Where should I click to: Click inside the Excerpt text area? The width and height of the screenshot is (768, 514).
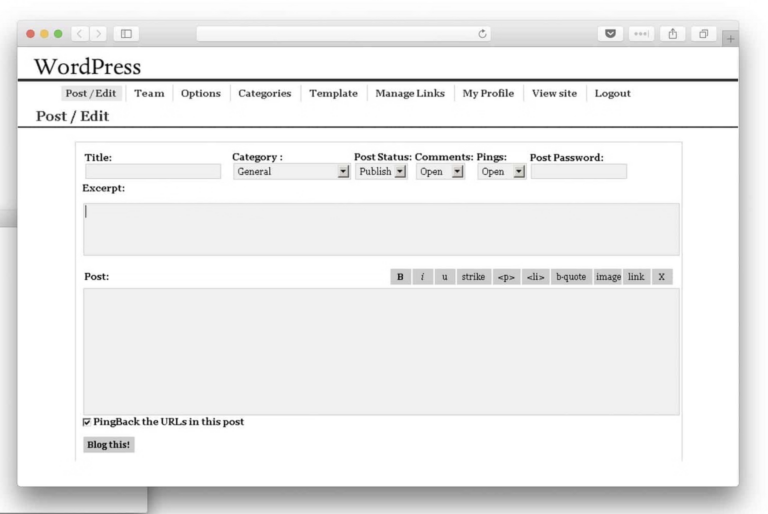coord(381,229)
